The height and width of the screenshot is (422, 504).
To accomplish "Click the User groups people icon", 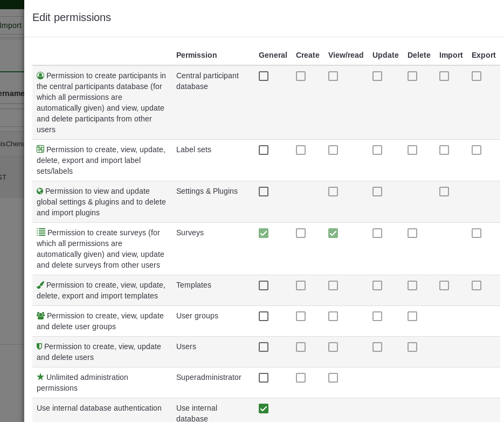I will click(40, 316).
